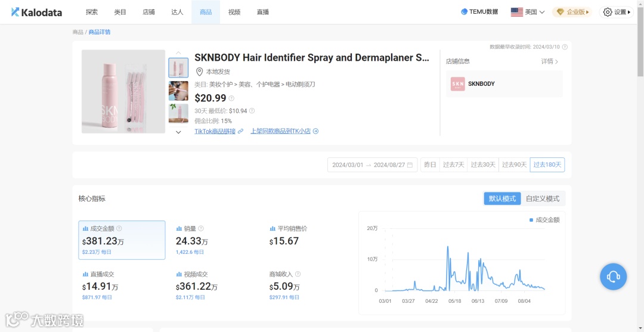This screenshot has height=332, width=644.
Task: Open the 达人 nav tab
Action: [x=178, y=12]
